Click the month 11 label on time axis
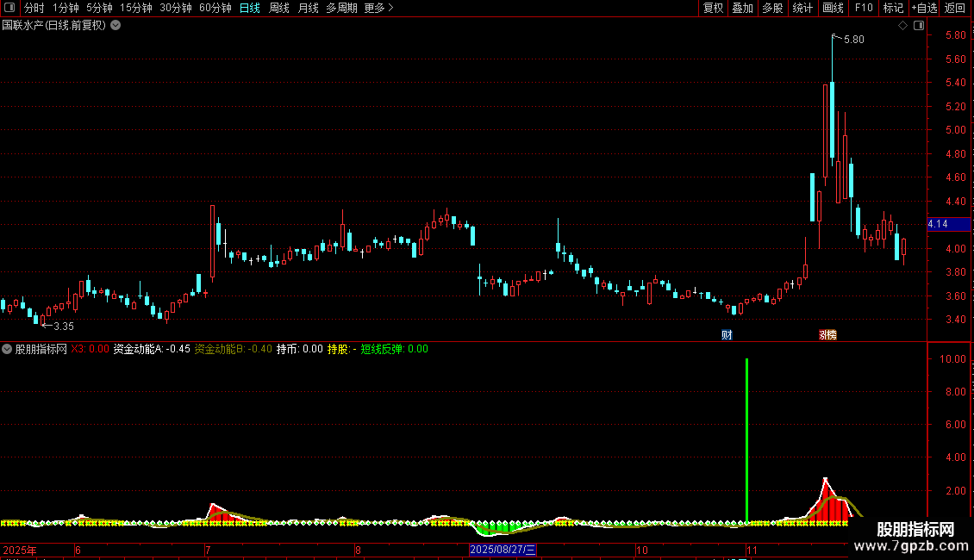 point(752,550)
